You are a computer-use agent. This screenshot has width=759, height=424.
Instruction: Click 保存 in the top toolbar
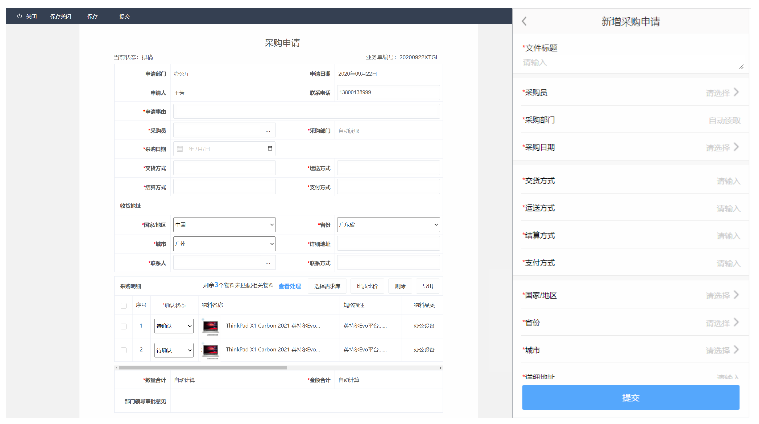93,17
